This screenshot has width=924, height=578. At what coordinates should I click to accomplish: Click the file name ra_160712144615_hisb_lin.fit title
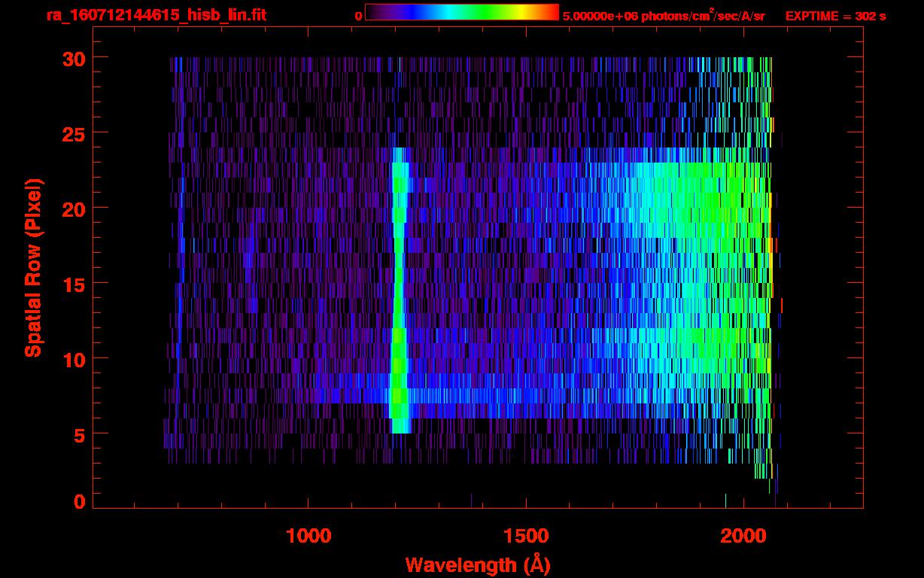point(156,15)
